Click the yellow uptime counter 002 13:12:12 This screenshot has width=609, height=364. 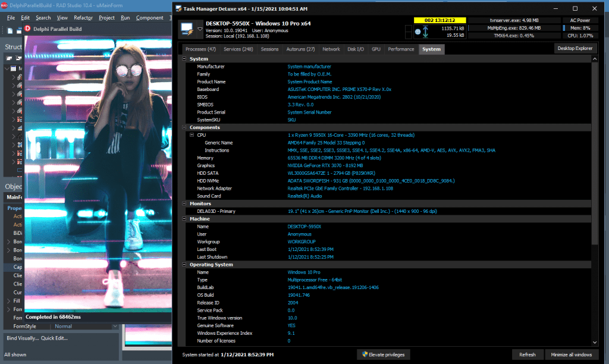[440, 20]
